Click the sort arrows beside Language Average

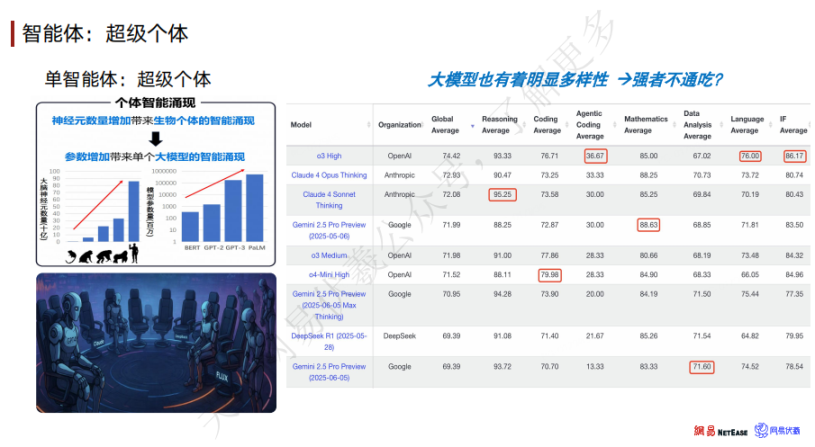pyautogui.click(x=771, y=125)
